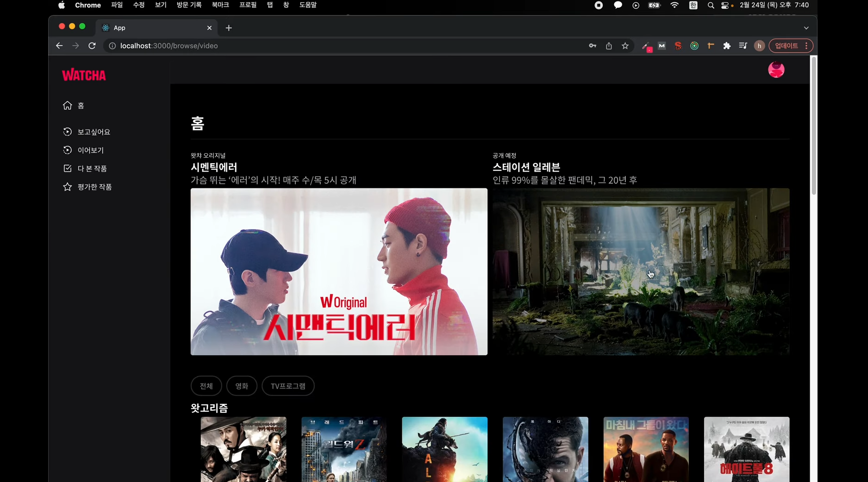This screenshot has width=868, height=482.
Task: Go forward in Chrome
Action: coord(75,46)
